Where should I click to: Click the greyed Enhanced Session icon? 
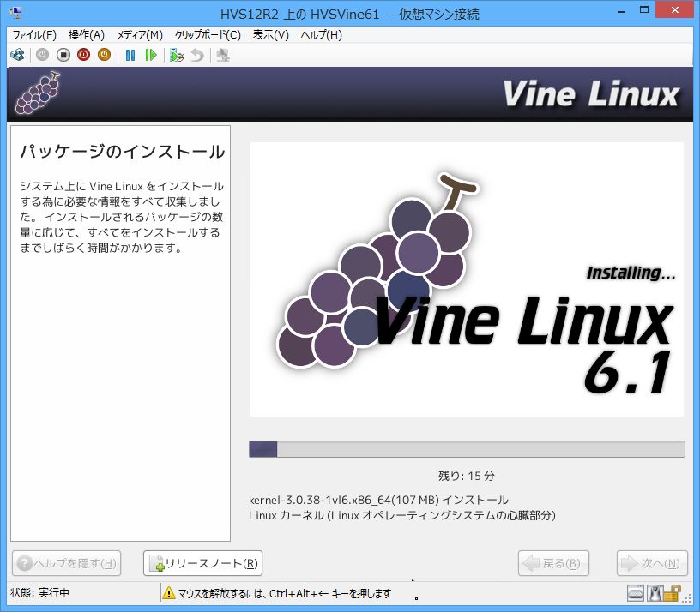tap(223, 56)
